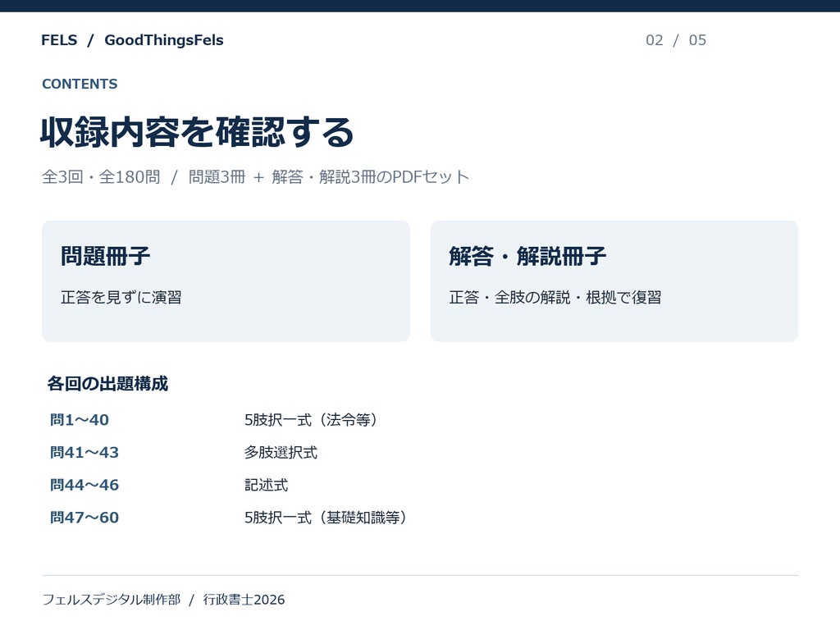Click the text 正答を見ずに演習
Image resolution: width=840 pixels, height=630 pixels.
[121, 297]
